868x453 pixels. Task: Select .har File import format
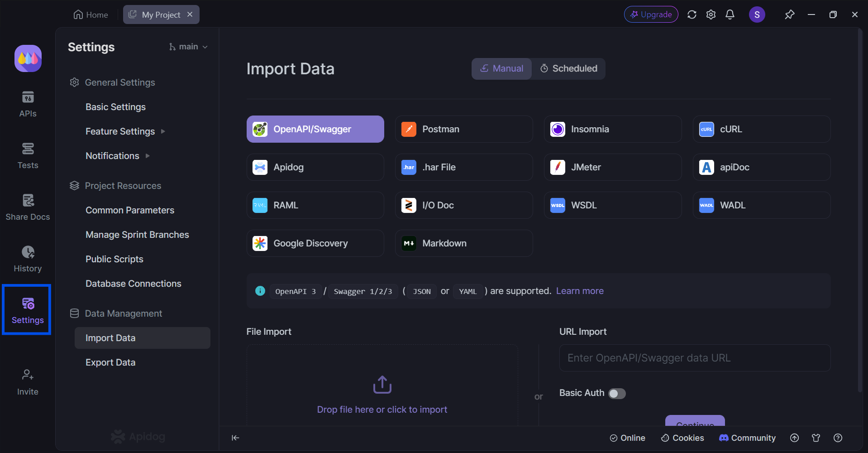click(464, 167)
